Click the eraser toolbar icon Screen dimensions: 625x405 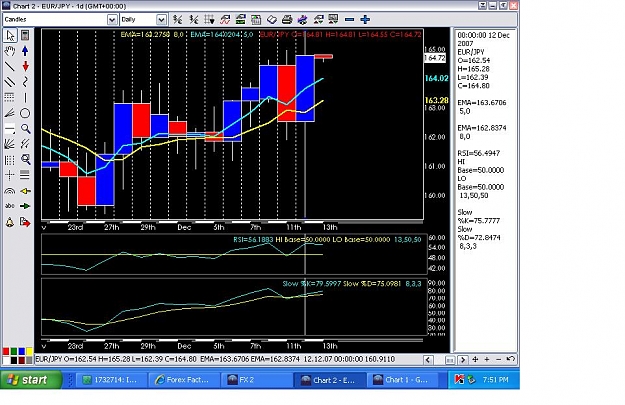click(271, 19)
